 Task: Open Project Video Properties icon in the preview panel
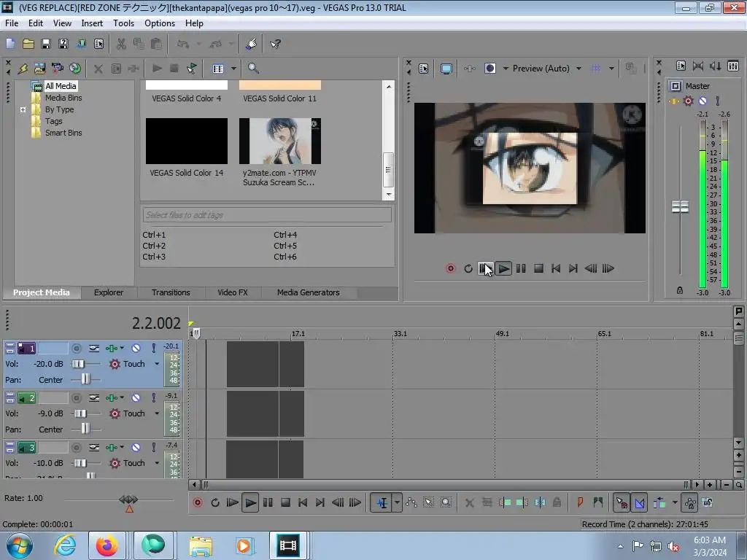coord(424,69)
